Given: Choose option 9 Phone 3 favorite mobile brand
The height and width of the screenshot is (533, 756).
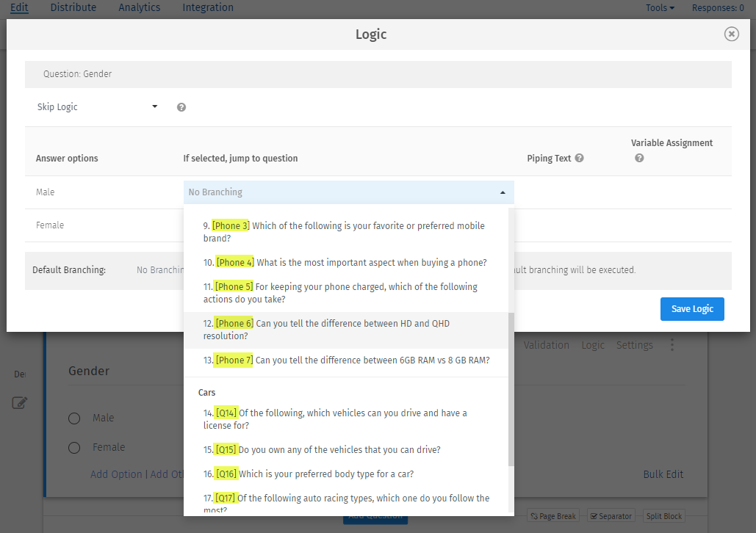Looking at the screenshot, I should (x=346, y=232).
